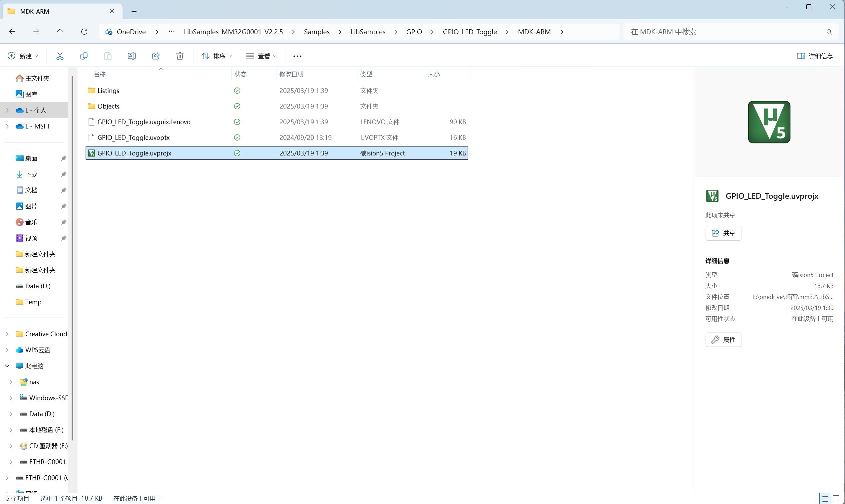Image resolution: width=845 pixels, height=504 pixels.
Task: Click the Copy icon in toolbar
Action: click(84, 56)
